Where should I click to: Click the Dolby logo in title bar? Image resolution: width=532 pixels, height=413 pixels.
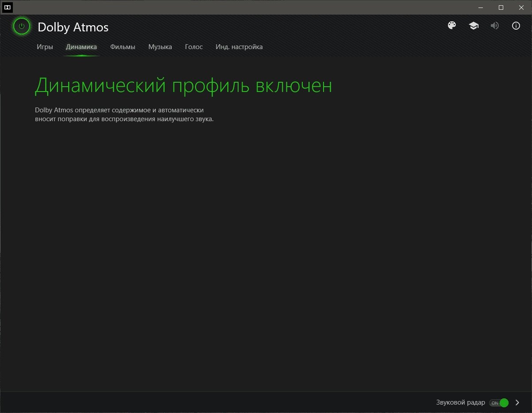pyautogui.click(x=8, y=7)
